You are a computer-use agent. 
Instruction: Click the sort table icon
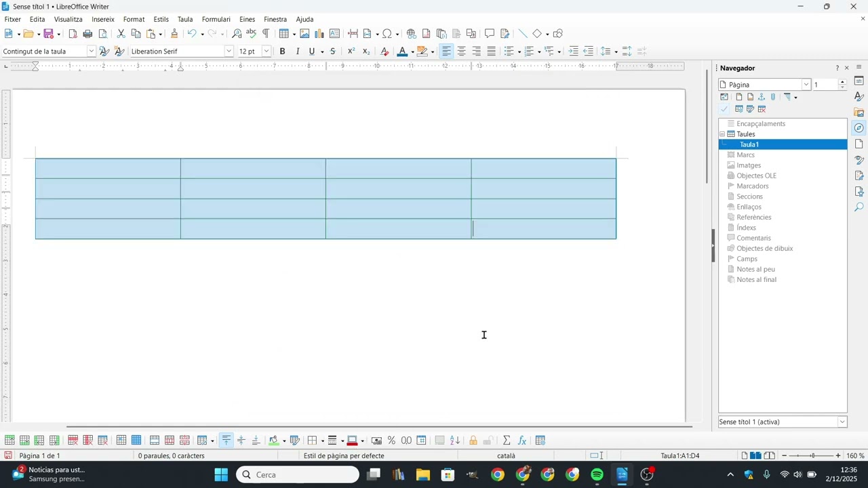coord(455,441)
